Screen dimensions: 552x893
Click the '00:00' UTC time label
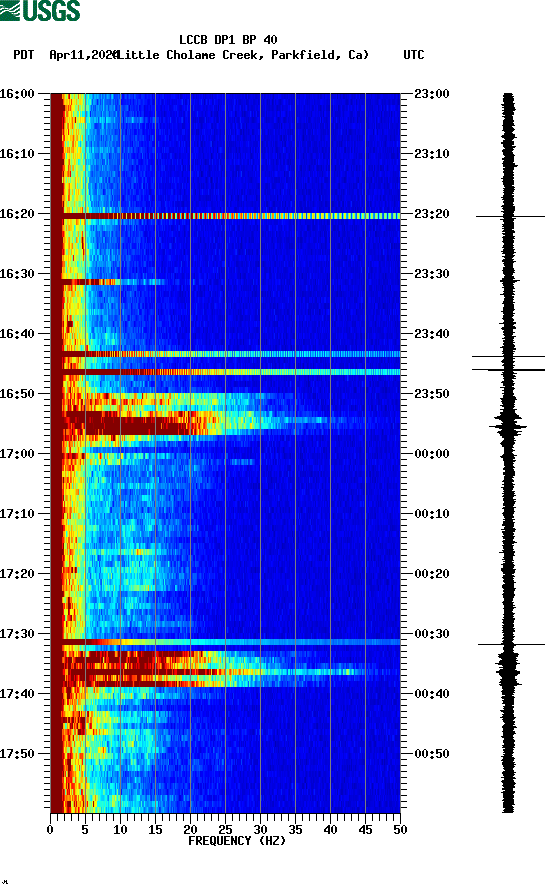click(432, 454)
